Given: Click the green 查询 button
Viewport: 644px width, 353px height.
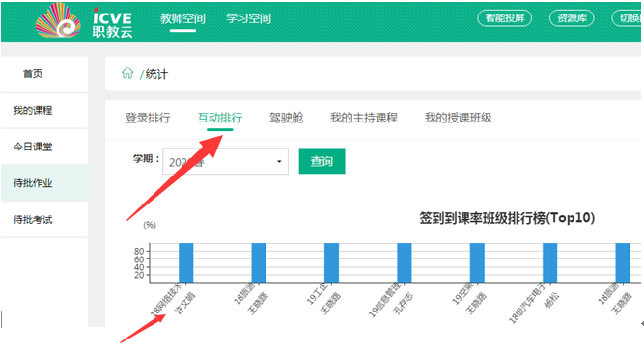Looking at the screenshot, I should tap(322, 161).
